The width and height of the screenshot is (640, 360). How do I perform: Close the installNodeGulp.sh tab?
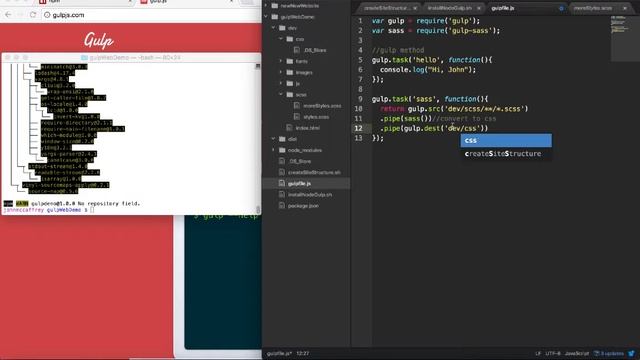point(478,8)
